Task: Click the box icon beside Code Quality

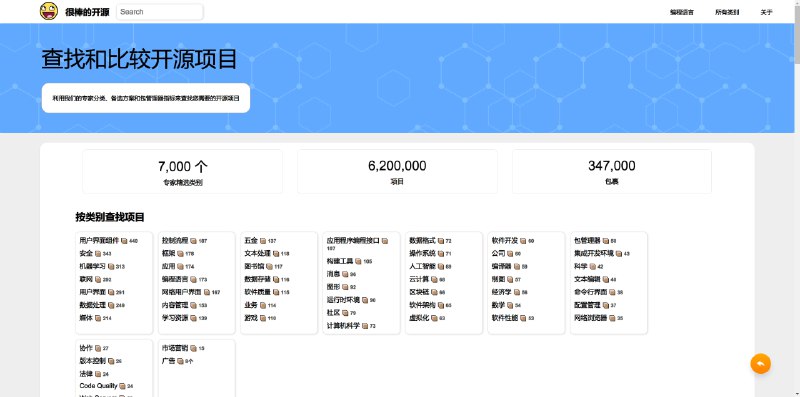Action: 122,386
